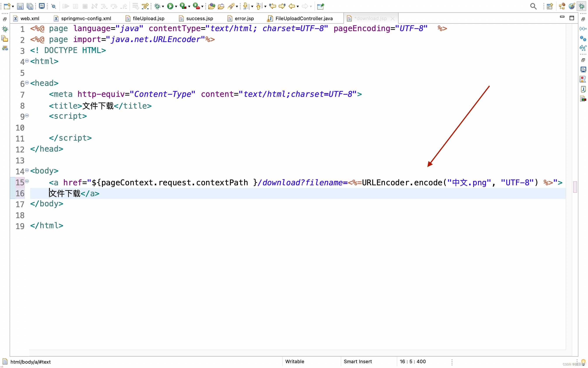Open the Debug view in left sidebar

[x=5, y=29]
